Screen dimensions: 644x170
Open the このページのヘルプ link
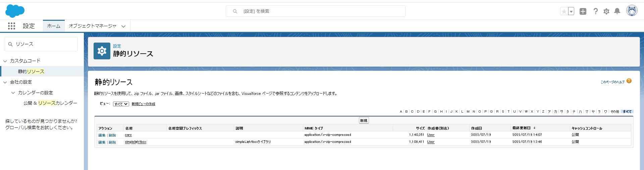[612, 82]
